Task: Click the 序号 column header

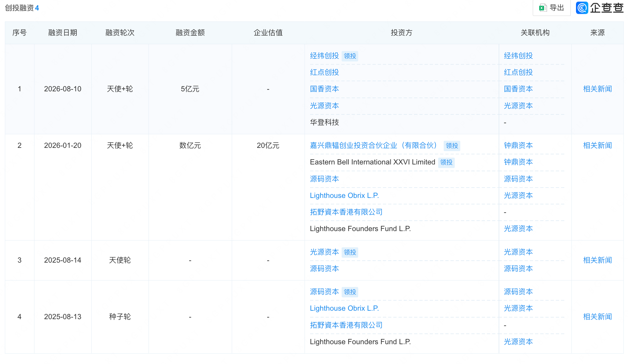Action: pos(20,33)
